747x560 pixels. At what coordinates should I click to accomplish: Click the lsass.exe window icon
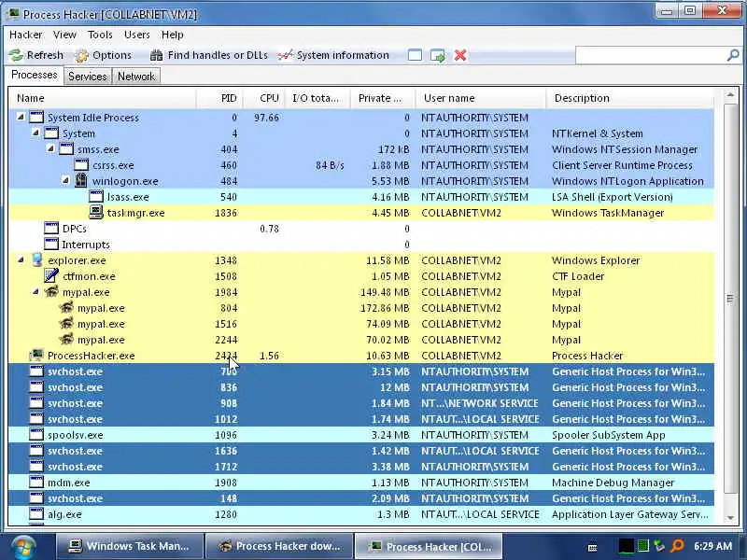(x=96, y=196)
